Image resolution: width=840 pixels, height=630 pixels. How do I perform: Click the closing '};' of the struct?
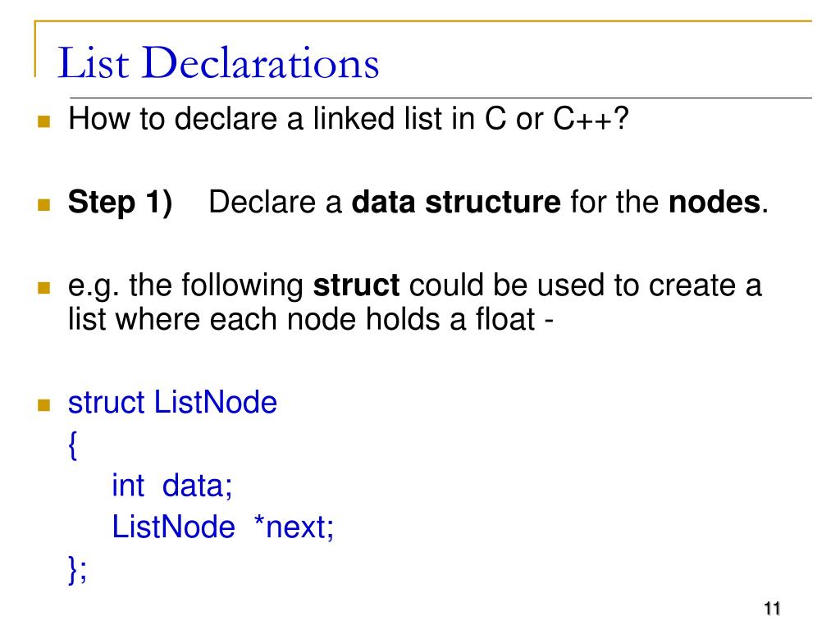tap(77, 569)
